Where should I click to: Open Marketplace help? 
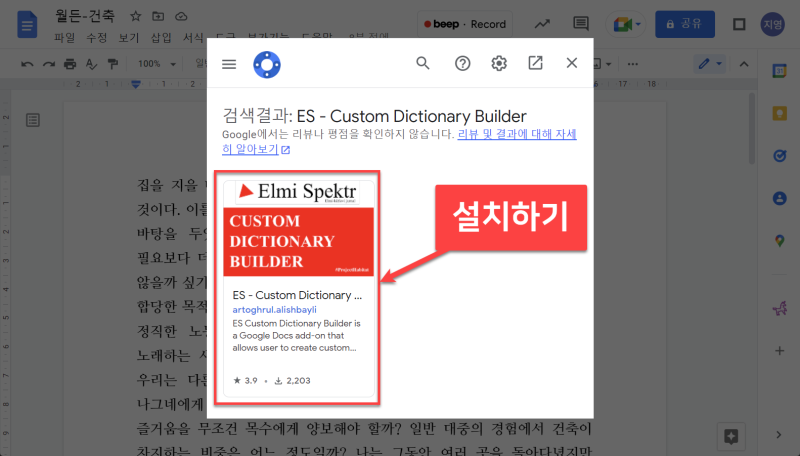pyautogui.click(x=462, y=63)
